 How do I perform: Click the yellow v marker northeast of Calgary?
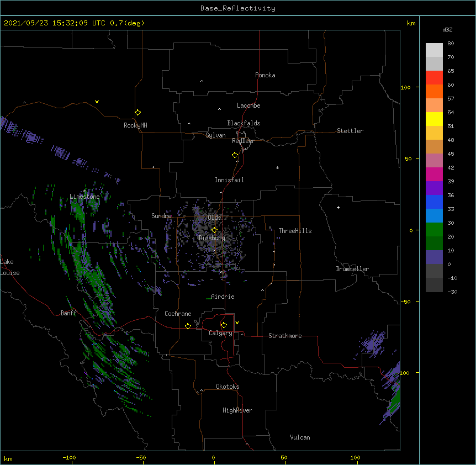[237, 323]
